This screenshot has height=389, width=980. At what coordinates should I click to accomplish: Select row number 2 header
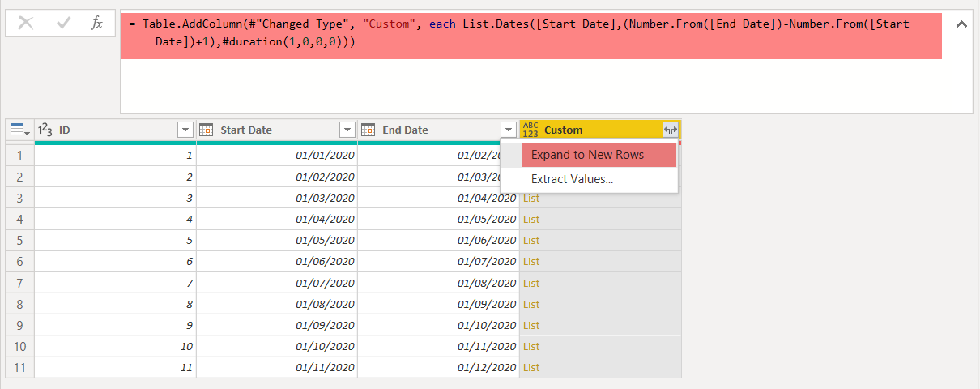coord(20,177)
